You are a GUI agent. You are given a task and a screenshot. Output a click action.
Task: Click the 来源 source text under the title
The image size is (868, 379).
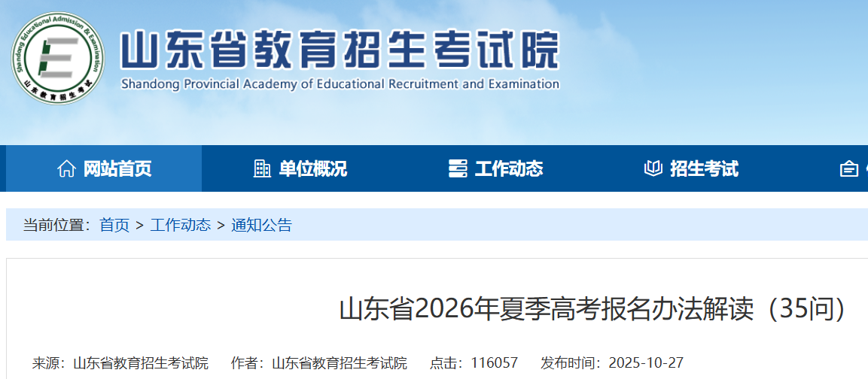coord(120,363)
